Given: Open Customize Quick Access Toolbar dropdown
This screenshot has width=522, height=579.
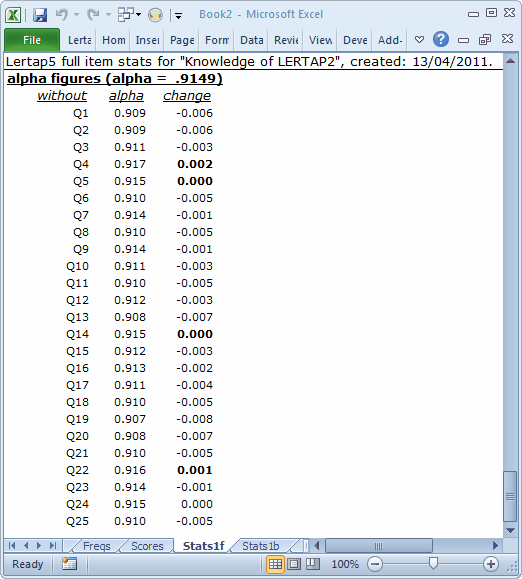Looking at the screenshot, I should tap(178, 16).
